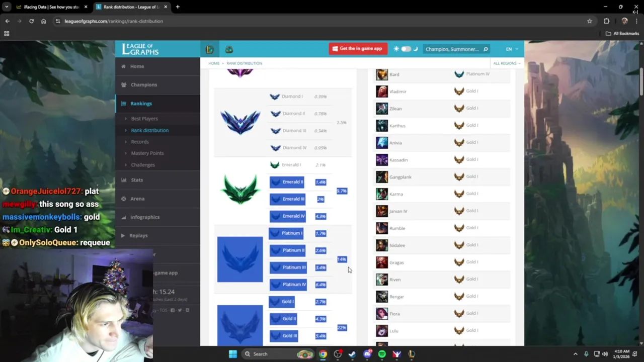Select the League of Legends game icon
Screen dimensions: 644x362
click(x=210, y=49)
